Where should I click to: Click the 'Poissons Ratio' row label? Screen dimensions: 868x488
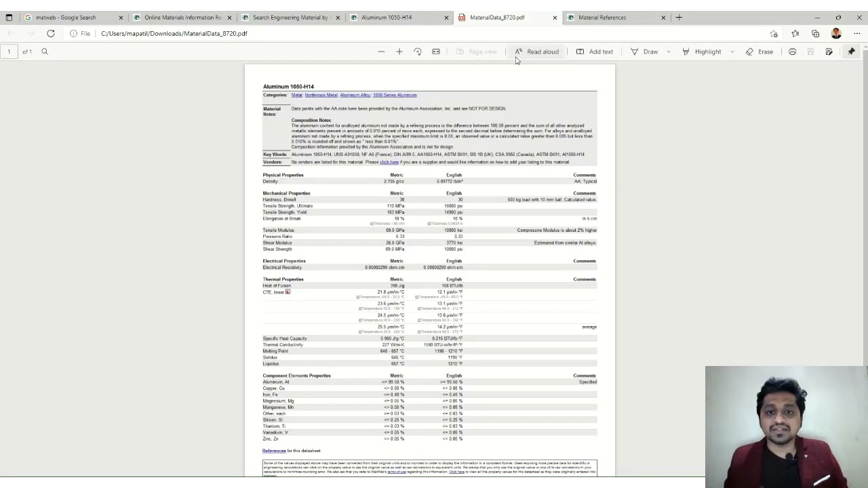pos(277,237)
